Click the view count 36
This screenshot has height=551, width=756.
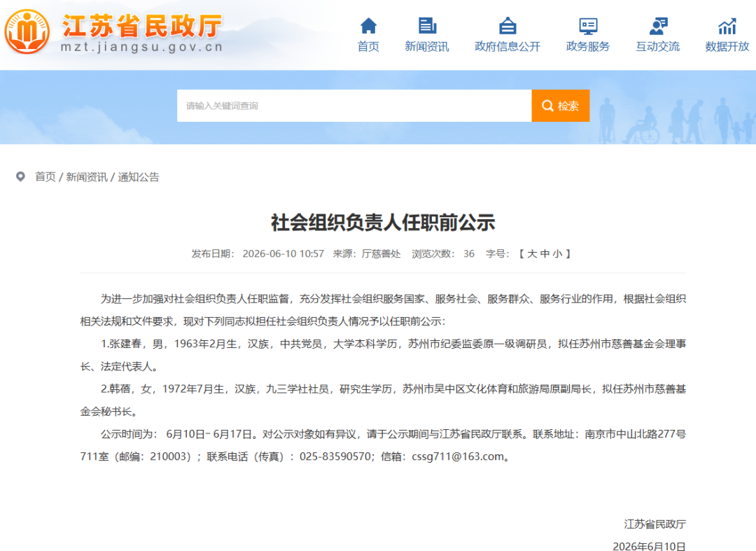click(x=468, y=253)
